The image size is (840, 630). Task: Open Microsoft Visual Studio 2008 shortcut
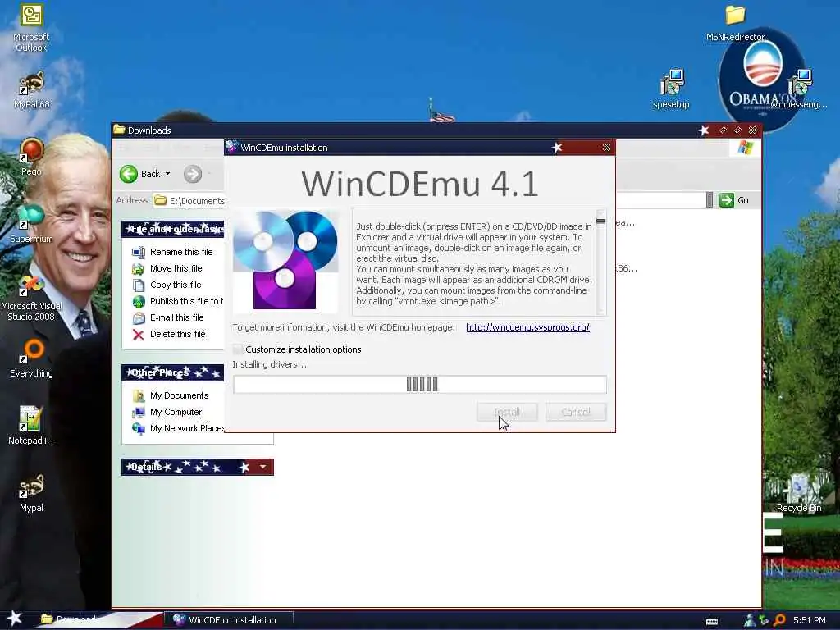(x=31, y=298)
